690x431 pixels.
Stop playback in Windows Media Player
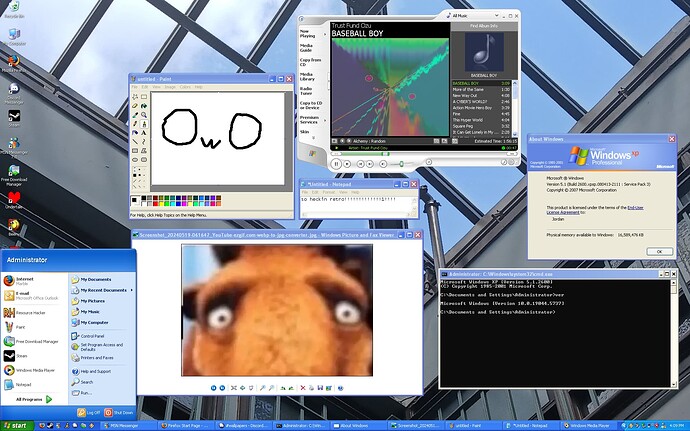pos(347,164)
